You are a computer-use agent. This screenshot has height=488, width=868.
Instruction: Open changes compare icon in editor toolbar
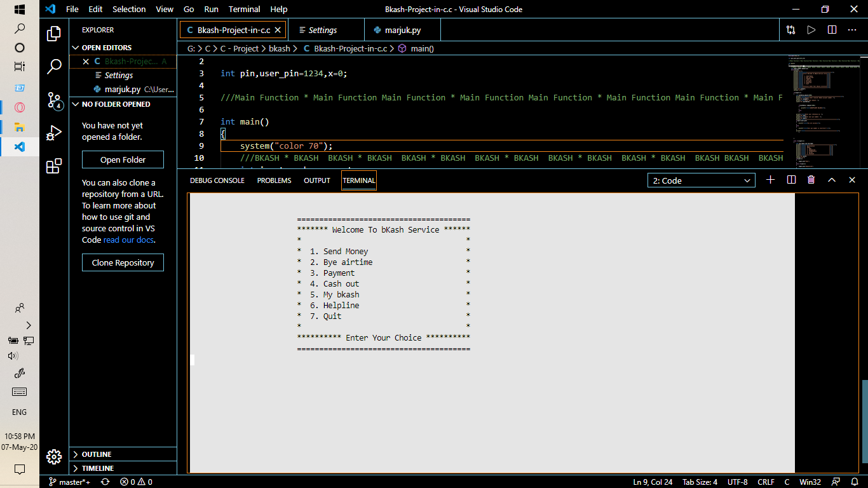(x=790, y=30)
